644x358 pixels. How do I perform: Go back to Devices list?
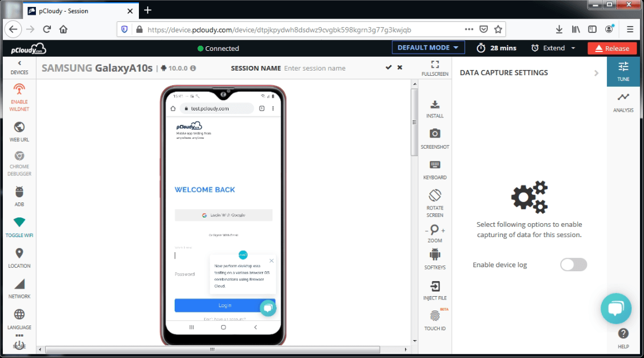pyautogui.click(x=19, y=67)
